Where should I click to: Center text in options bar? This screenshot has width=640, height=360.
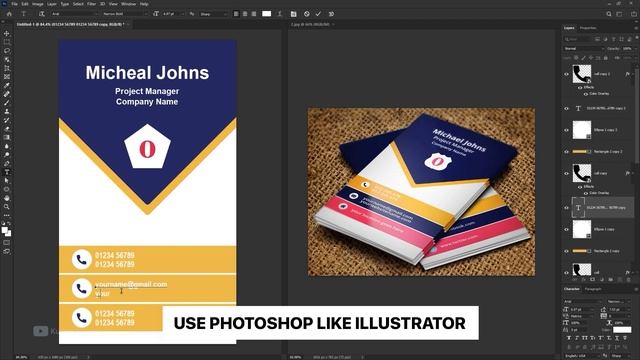(245, 14)
